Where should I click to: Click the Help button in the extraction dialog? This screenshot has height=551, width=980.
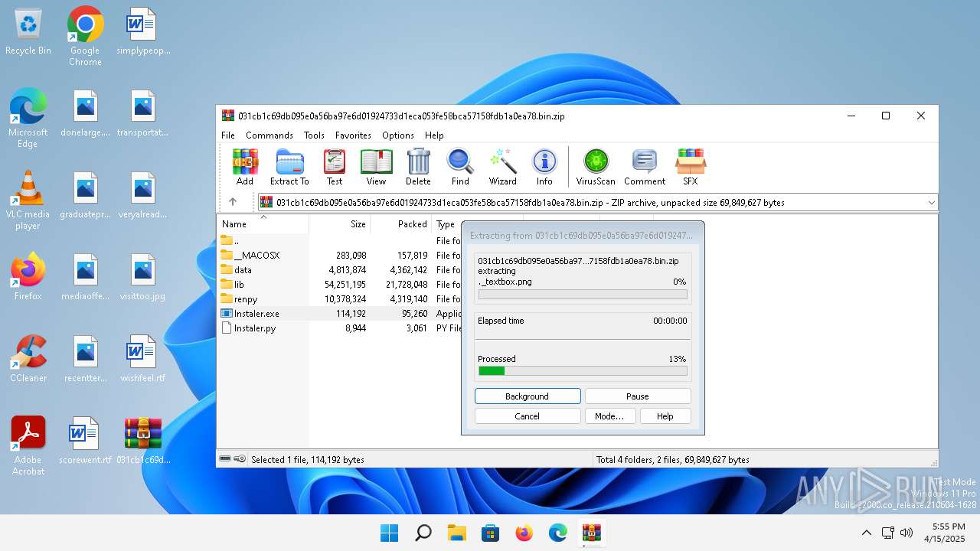point(665,416)
